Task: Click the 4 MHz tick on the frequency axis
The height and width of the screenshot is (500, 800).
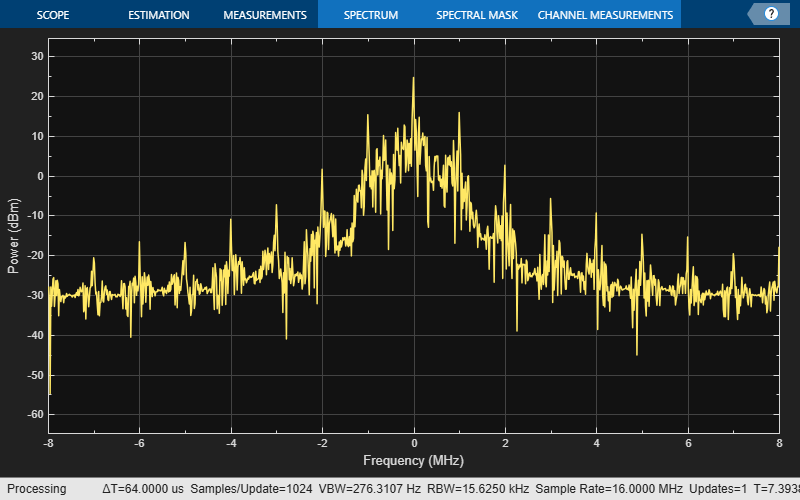Action: tap(596, 442)
